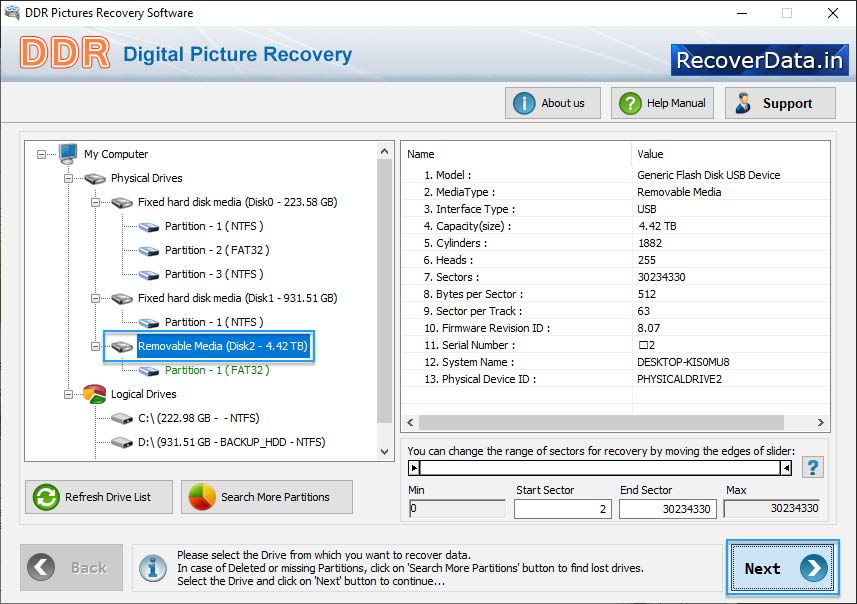Click the About us info icon
This screenshot has width=857, height=604.
pyautogui.click(x=524, y=103)
